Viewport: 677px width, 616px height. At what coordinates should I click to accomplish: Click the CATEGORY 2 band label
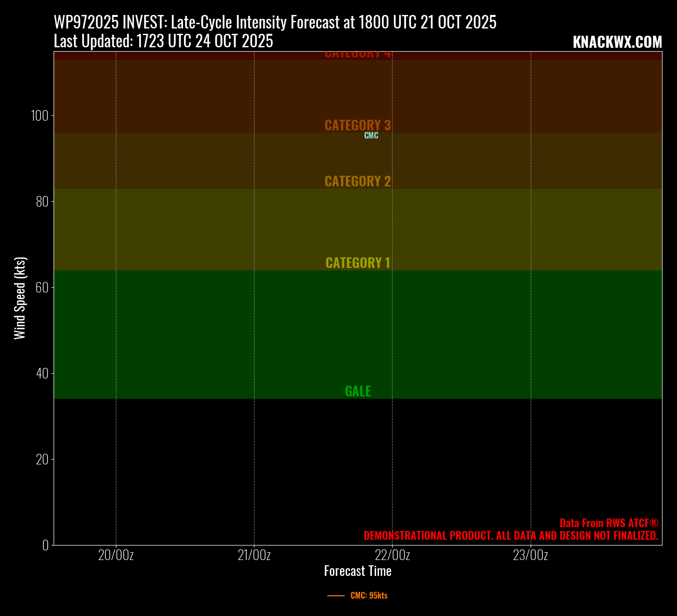click(357, 181)
